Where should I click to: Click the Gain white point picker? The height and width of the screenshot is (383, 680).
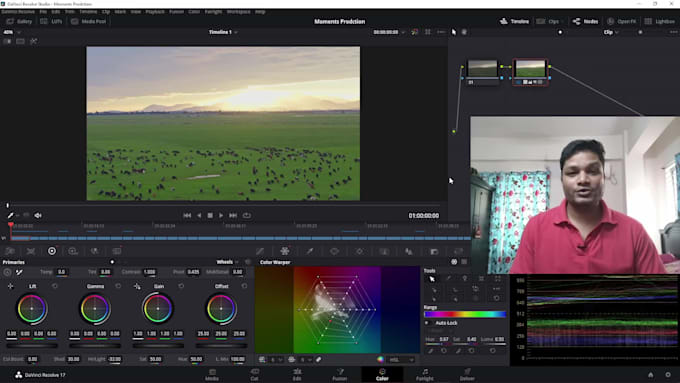137,286
